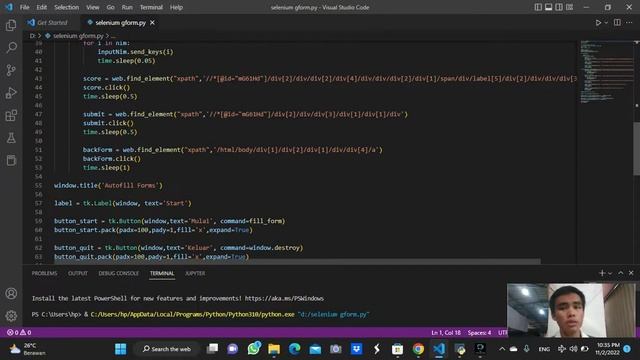Open the Run menu
This screenshot has height=360, width=640.
[x=127, y=7]
